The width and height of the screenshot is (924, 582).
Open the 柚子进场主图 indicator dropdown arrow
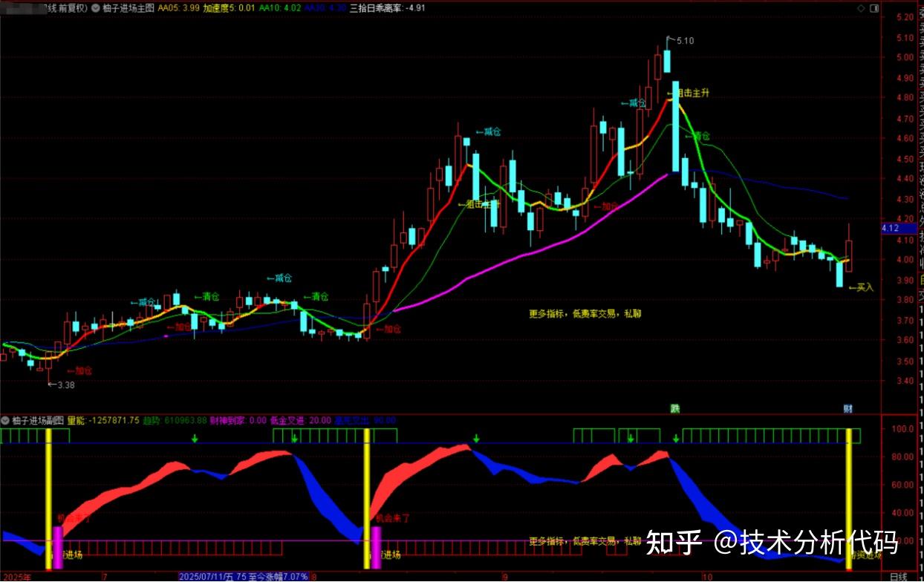tap(96, 8)
